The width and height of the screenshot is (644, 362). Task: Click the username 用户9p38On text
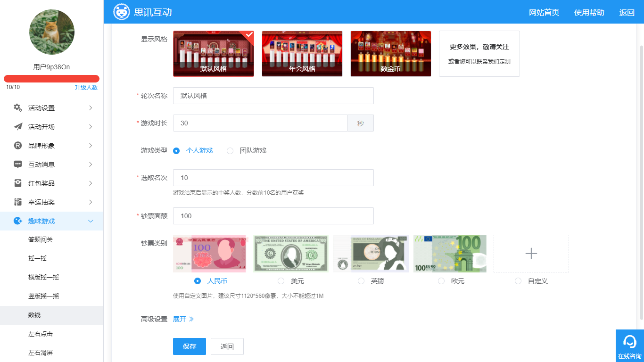(52, 67)
